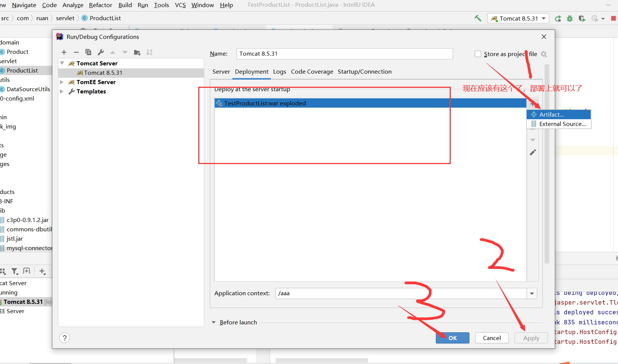Screen dimensions: 618x364
Task: Select Tomcat 8.5.31 in the Services panel
Action: click(x=23, y=302)
